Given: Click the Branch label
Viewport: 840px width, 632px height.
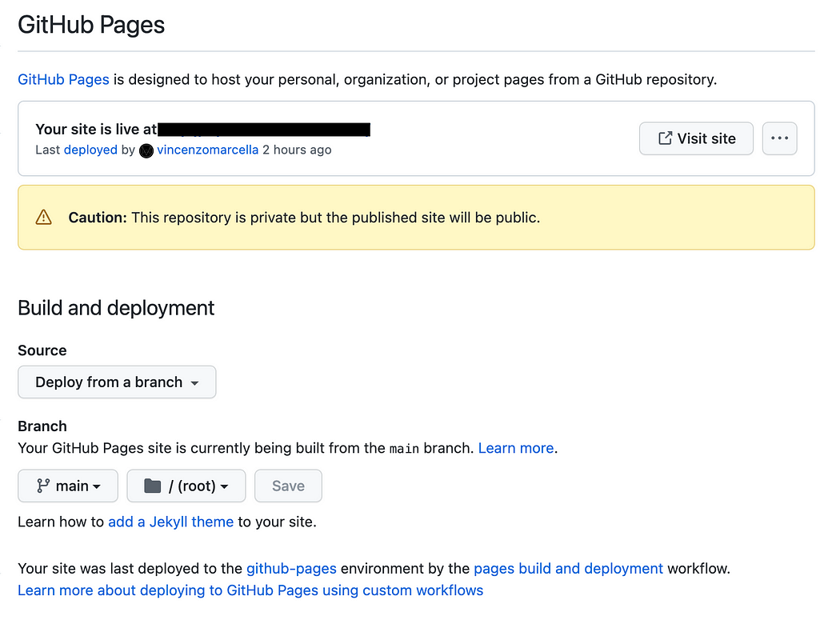Looking at the screenshot, I should [42, 426].
